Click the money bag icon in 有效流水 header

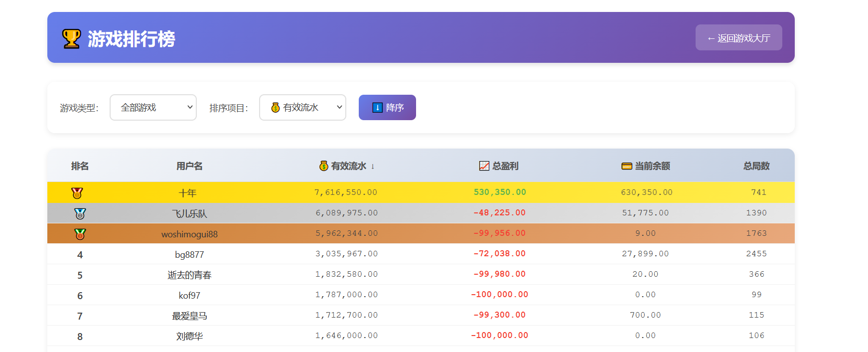tap(324, 166)
